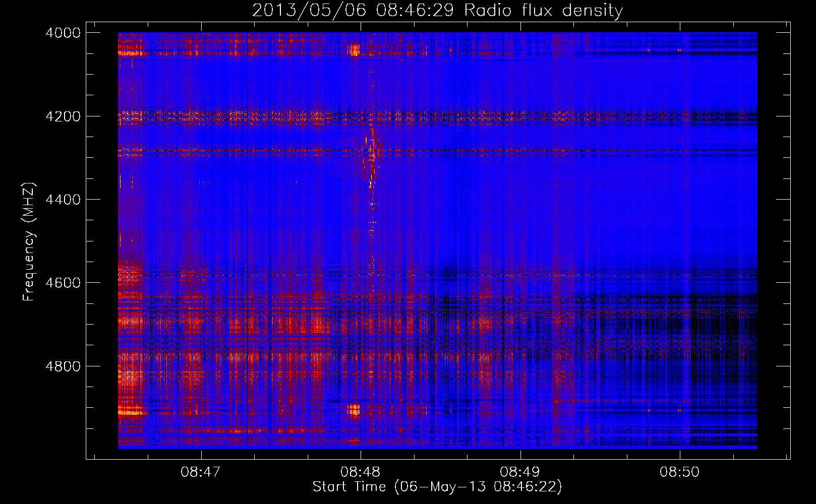Select the 4800 frequency tick label

click(63, 366)
